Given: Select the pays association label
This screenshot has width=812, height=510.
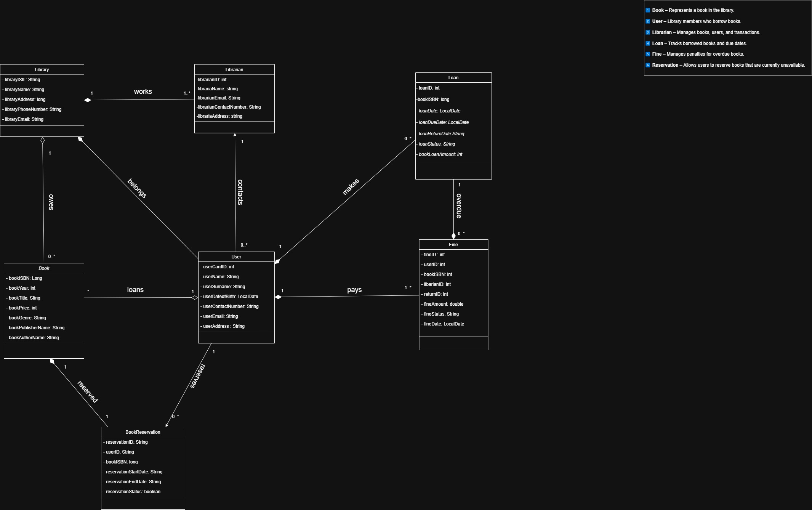Looking at the screenshot, I should click(x=354, y=290).
